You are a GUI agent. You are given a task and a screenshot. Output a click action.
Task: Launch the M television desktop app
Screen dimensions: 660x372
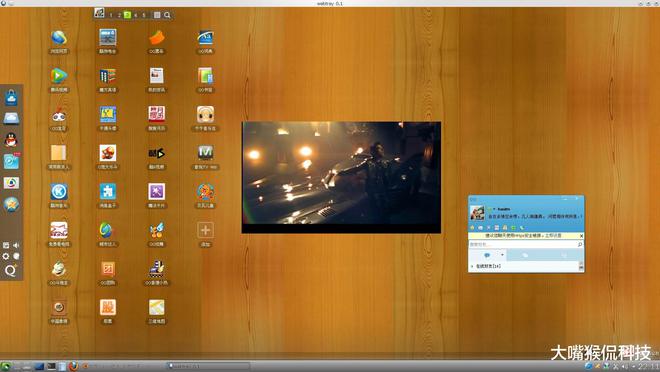(205, 153)
